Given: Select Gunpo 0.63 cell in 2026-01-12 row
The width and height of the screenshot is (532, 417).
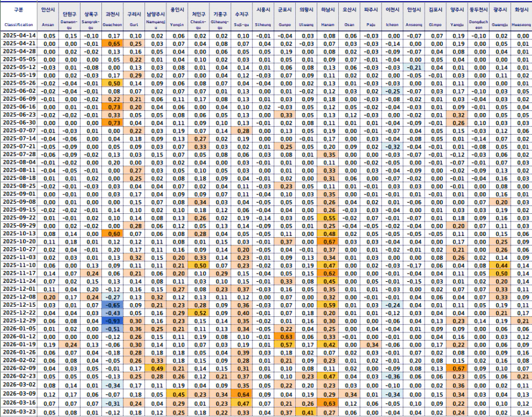Looking at the screenshot, I should [284, 337].
